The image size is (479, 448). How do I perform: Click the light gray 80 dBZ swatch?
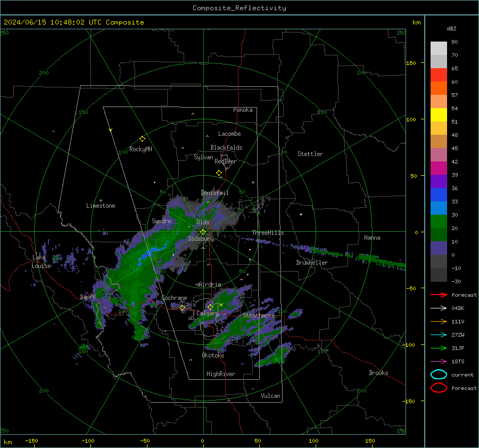coord(439,48)
